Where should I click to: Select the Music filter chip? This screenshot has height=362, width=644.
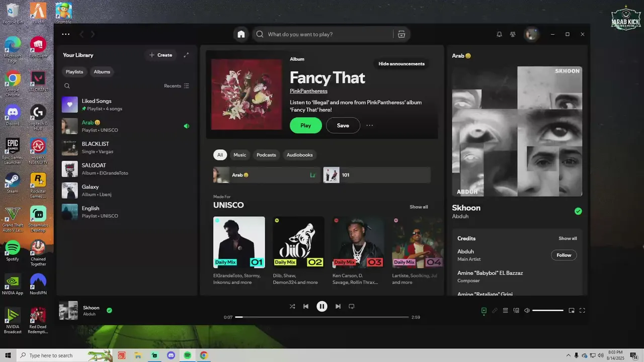(240, 155)
